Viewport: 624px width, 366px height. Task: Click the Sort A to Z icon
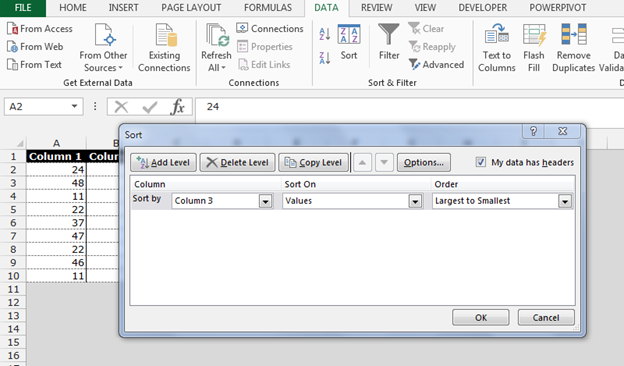pos(325,34)
